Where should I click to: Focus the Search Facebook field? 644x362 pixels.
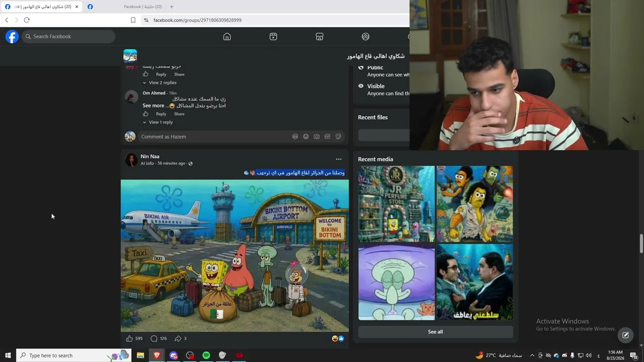pos(69,37)
